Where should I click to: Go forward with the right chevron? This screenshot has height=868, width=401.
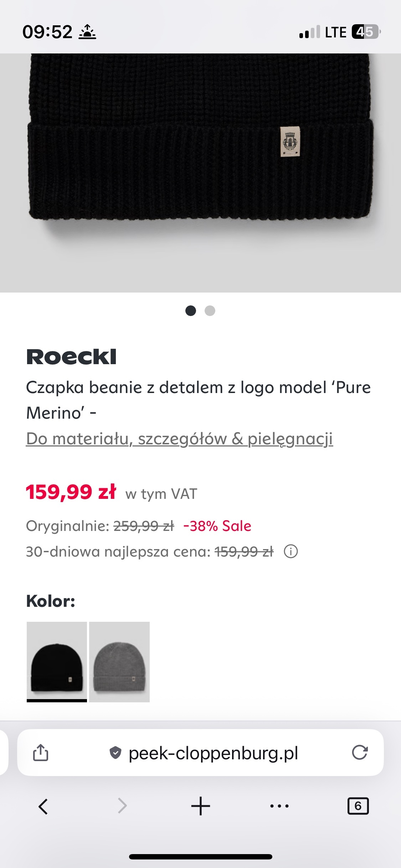(122, 806)
